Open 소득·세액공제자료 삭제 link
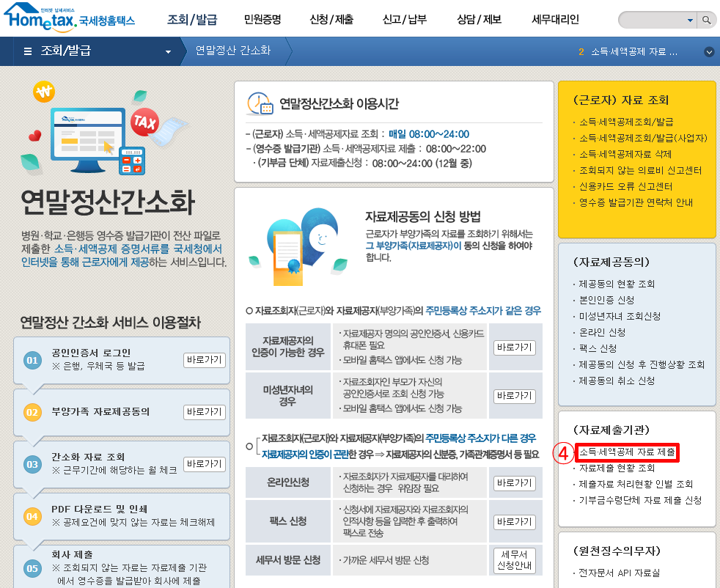 [625, 154]
